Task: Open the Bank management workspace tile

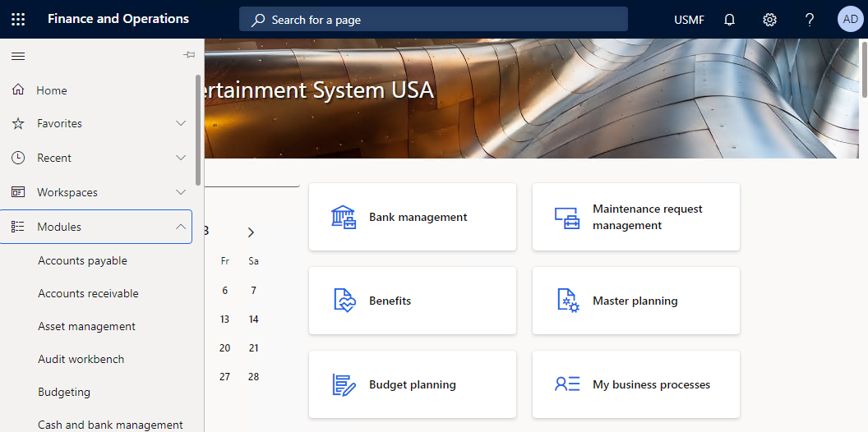Action: pos(413,217)
